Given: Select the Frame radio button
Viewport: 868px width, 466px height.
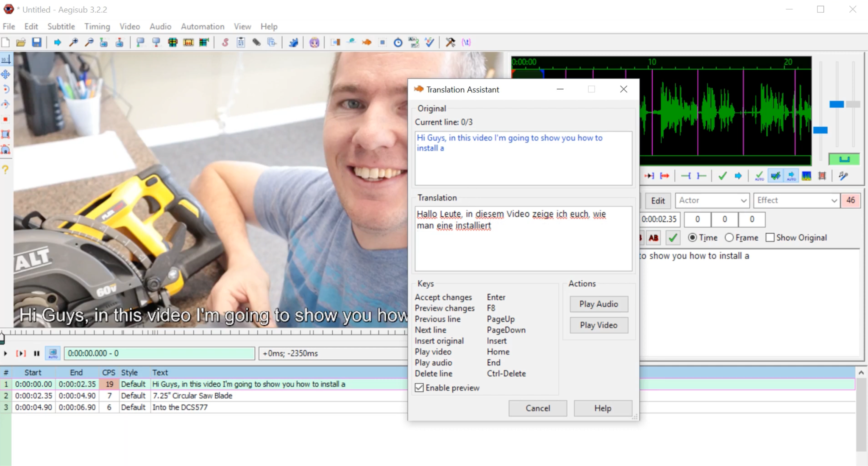Looking at the screenshot, I should pyautogui.click(x=729, y=237).
